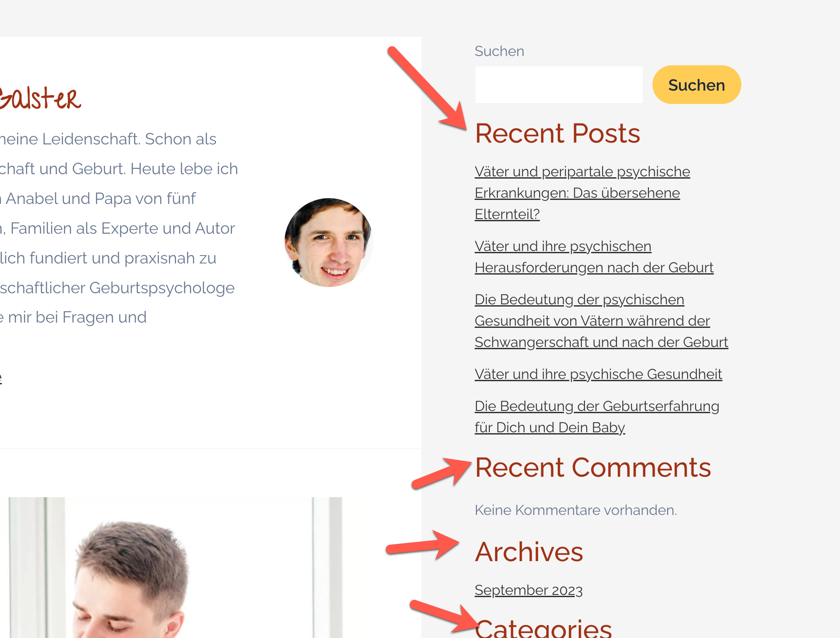Click the round author portrait photo

click(328, 243)
